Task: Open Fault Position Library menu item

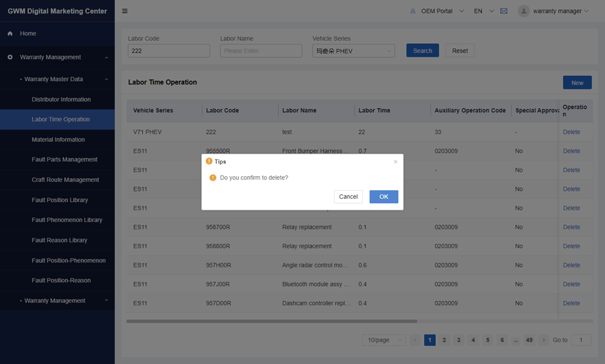Action: 57,200
